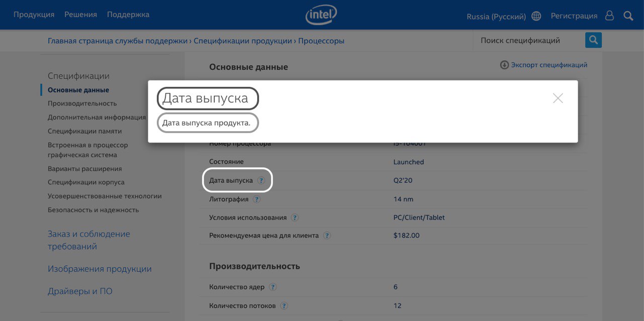This screenshot has width=644, height=321.
Task: Open help icon next to Дата выпуска
Action: [261, 180]
